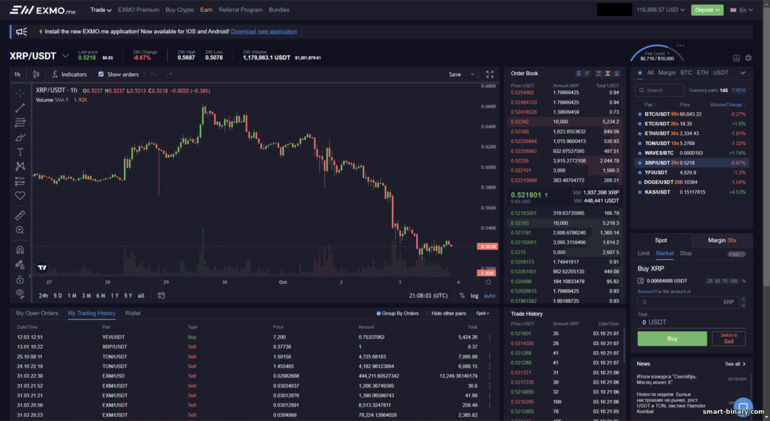The image size is (770, 421).
Task: Expand the pairs filter chevron
Action: 742,73
